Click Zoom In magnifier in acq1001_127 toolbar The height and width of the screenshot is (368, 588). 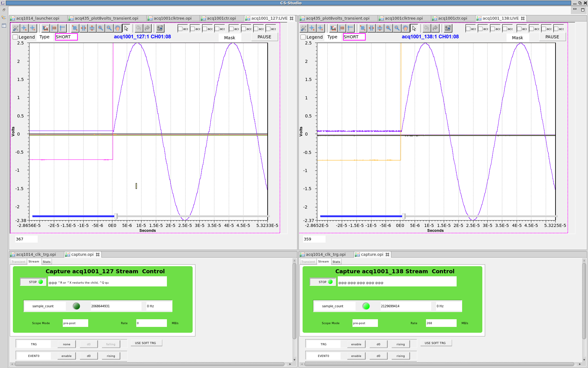[100, 28]
